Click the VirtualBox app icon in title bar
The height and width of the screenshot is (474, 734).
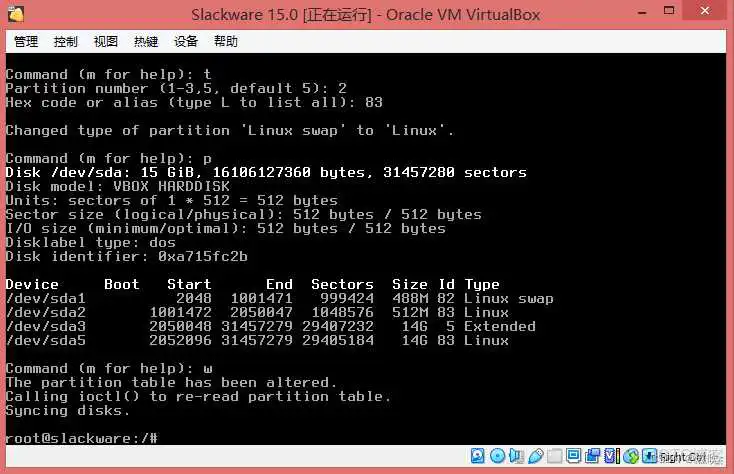16,14
